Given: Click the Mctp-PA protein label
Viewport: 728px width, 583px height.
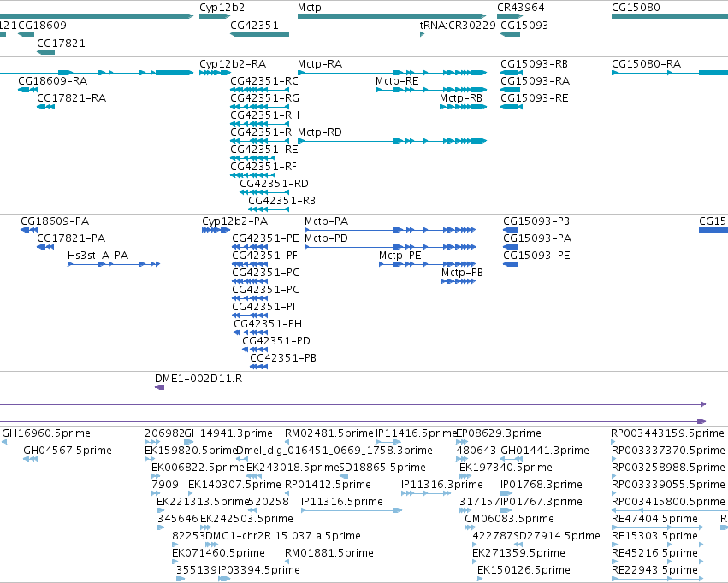Looking at the screenshot, I should click(x=327, y=221).
